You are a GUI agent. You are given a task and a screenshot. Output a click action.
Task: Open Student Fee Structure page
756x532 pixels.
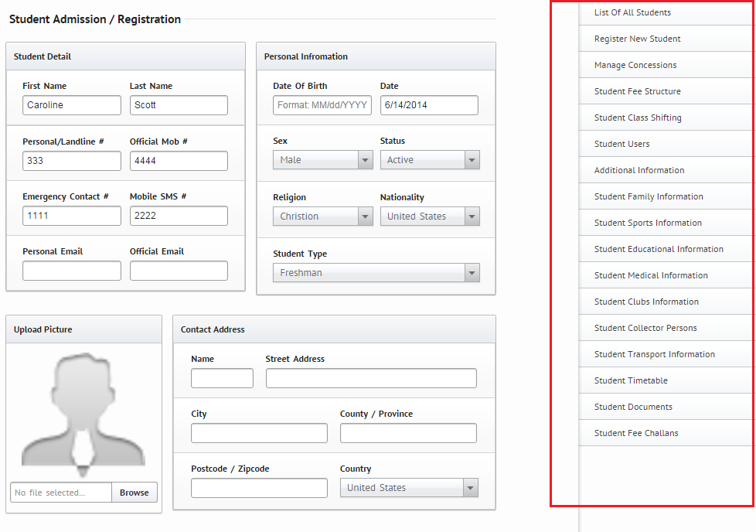tap(637, 91)
